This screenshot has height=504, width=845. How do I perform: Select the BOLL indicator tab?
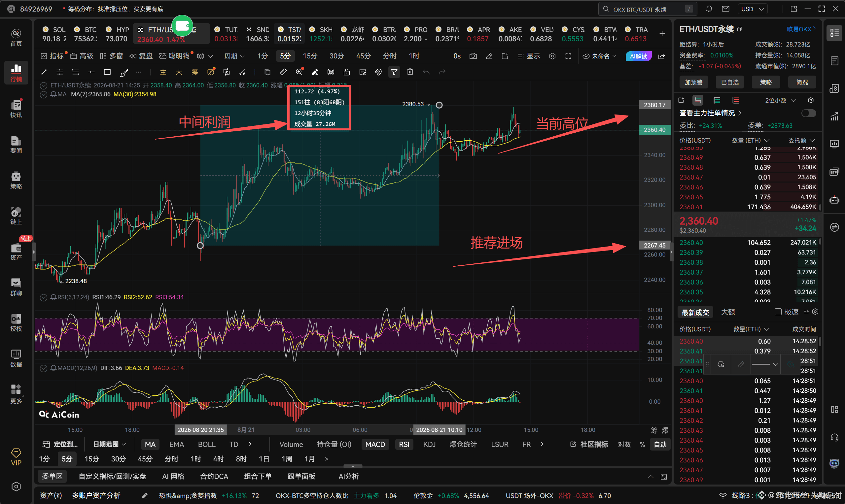tap(207, 445)
